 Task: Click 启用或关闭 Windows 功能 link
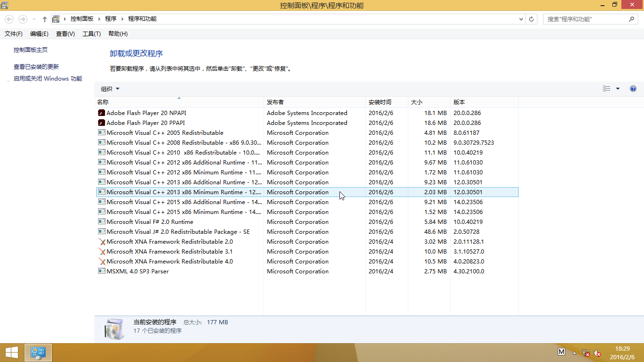[48, 79]
